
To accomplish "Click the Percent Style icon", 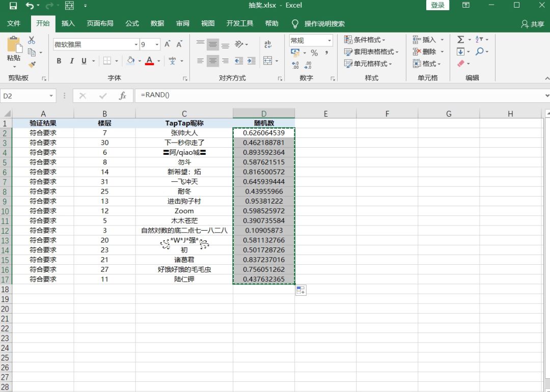I will [x=314, y=53].
